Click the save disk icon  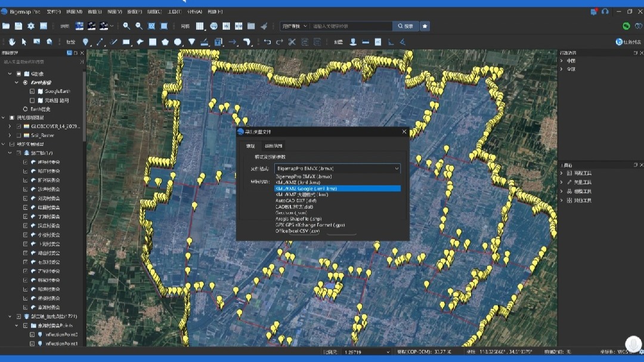click(18, 26)
